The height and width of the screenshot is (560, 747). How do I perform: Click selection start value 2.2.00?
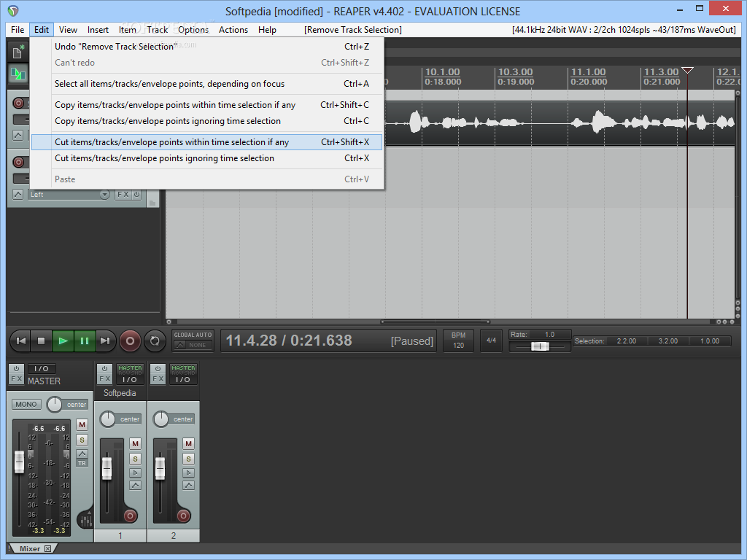tap(626, 341)
